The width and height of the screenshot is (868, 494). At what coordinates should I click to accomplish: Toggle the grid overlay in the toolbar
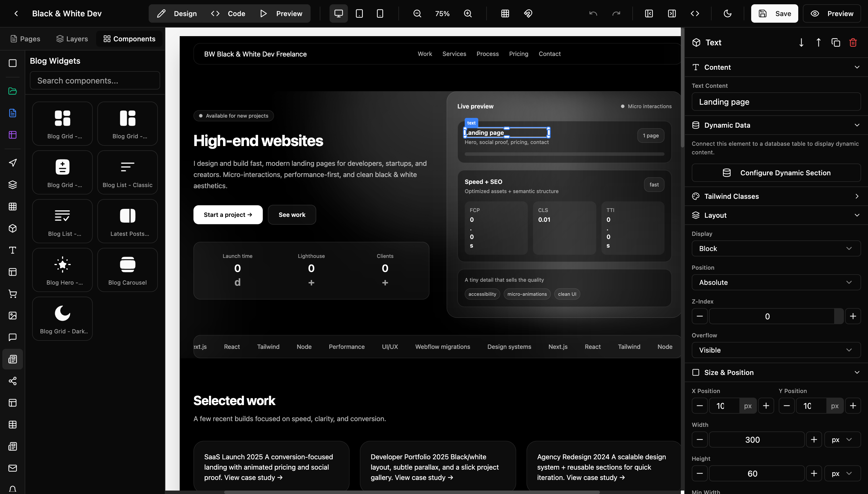(x=505, y=13)
